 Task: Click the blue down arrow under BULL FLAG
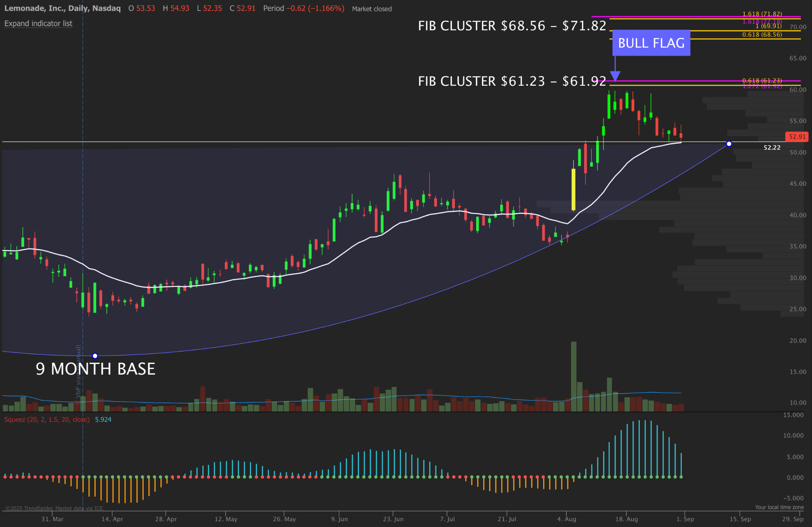pos(615,75)
